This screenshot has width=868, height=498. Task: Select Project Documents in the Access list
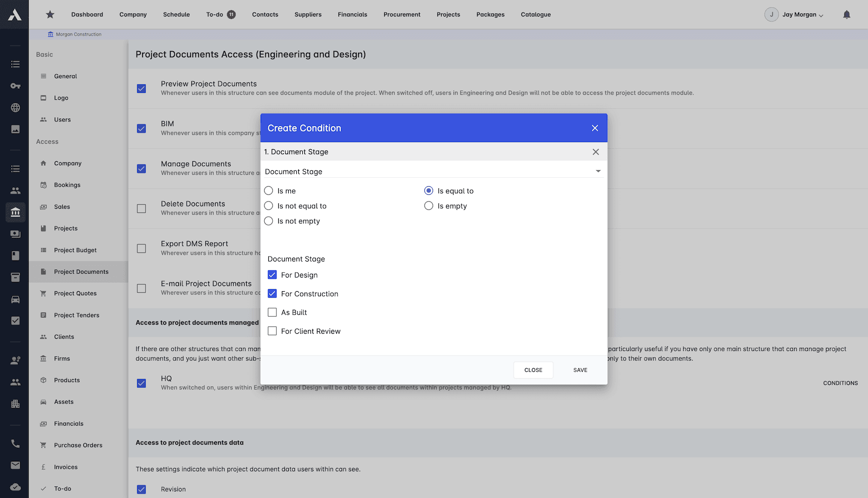click(81, 272)
